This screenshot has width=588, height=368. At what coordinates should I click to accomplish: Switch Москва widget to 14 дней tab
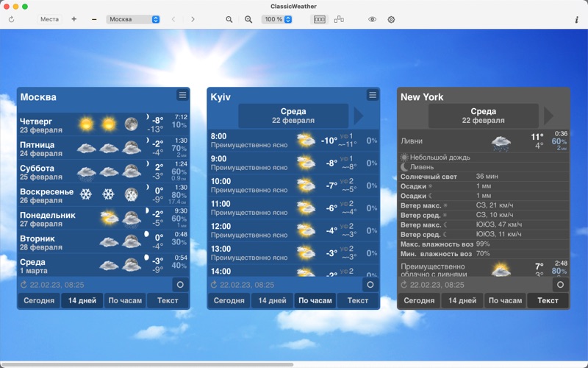pyautogui.click(x=82, y=300)
